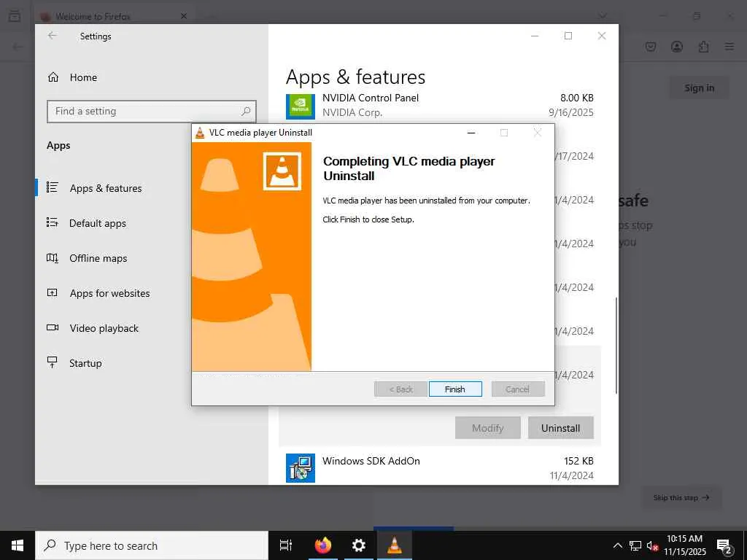Select Apps & features in sidebar
This screenshot has height=560, width=747.
coord(106,188)
